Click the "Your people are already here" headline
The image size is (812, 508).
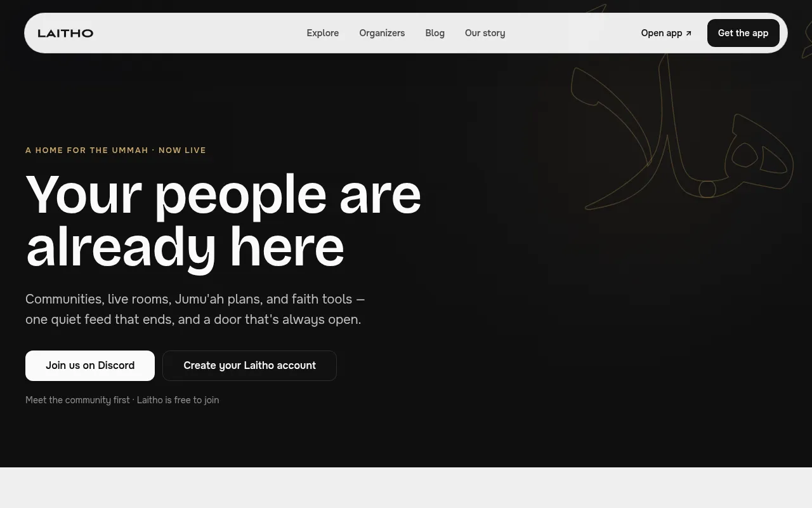(x=223, y=220)
